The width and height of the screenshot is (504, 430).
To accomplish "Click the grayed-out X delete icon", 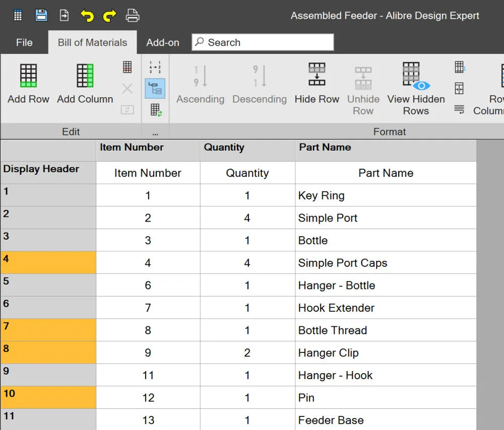I will click(128, 88).
